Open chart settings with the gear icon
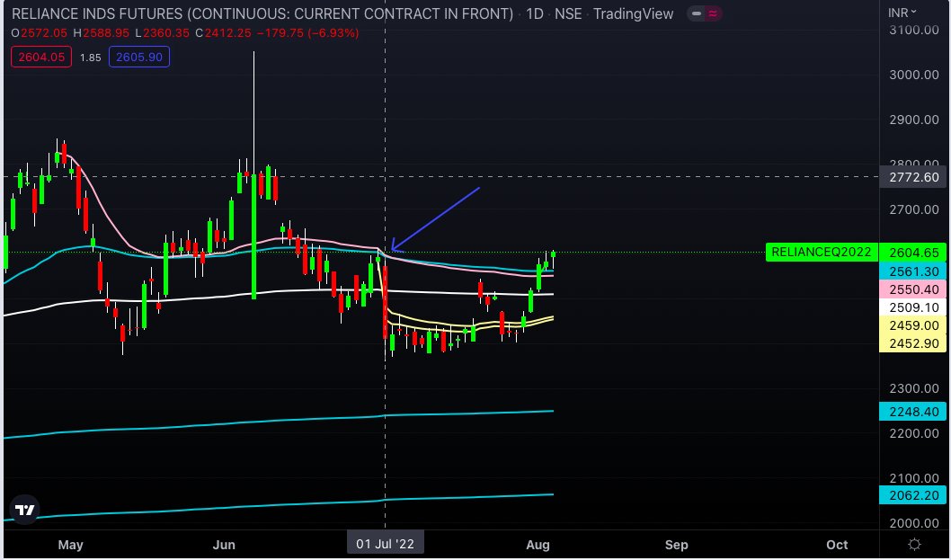The image size is (951, 560). [x=914, y=544]
